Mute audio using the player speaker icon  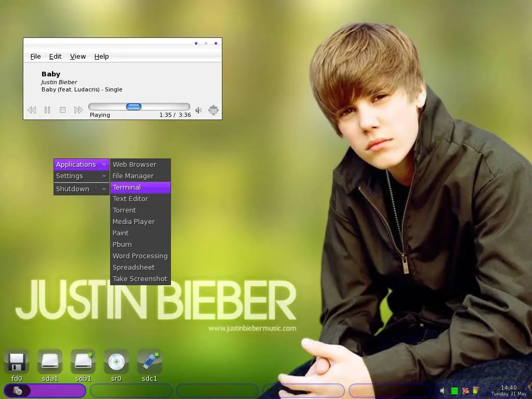(198, 110)
